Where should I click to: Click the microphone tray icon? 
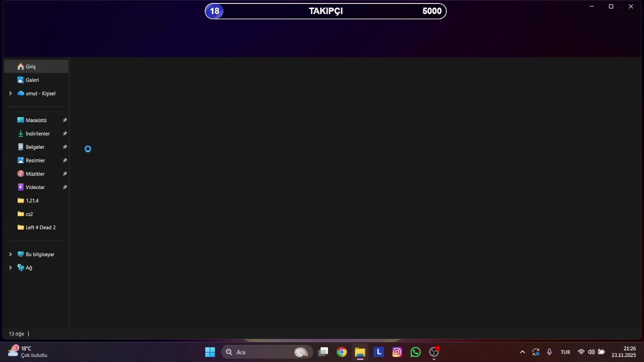pyautogui.click(x=549, y=352)
